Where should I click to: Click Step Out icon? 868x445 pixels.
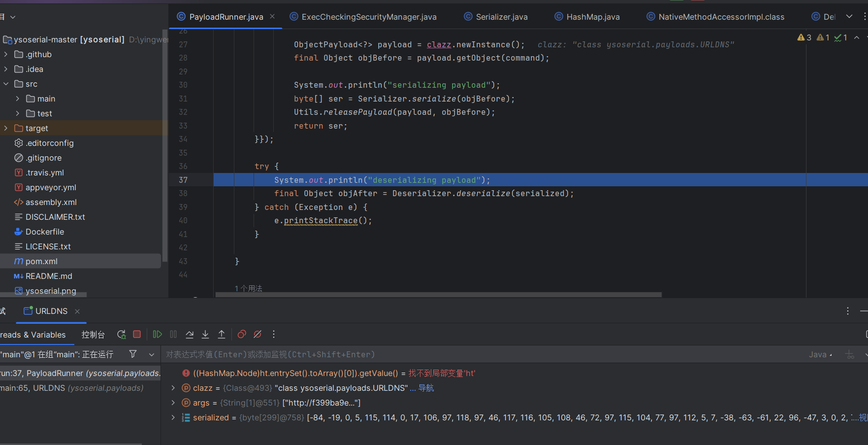222,335
